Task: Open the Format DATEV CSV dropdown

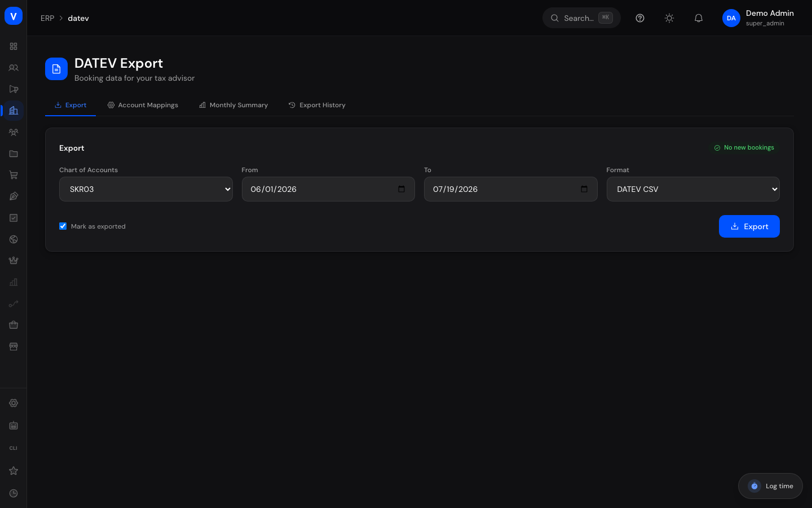Action: (x=693, y=189)
